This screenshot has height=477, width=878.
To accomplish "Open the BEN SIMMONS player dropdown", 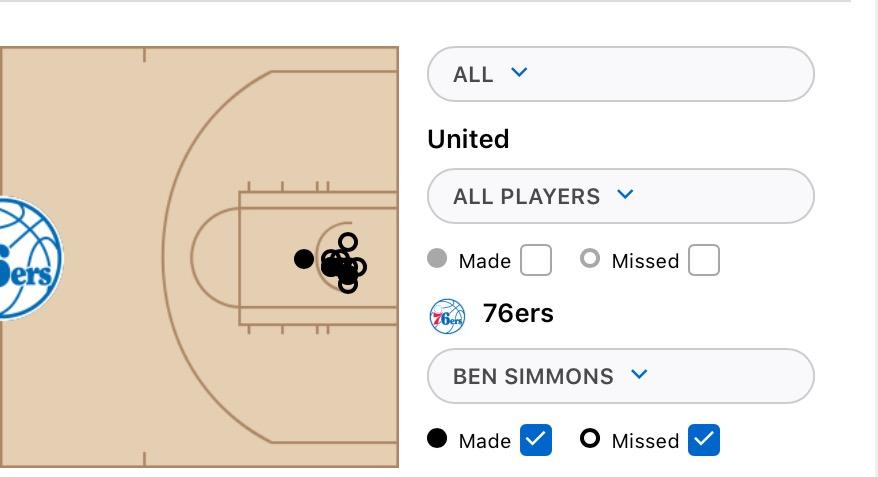I will coord(620,376).
